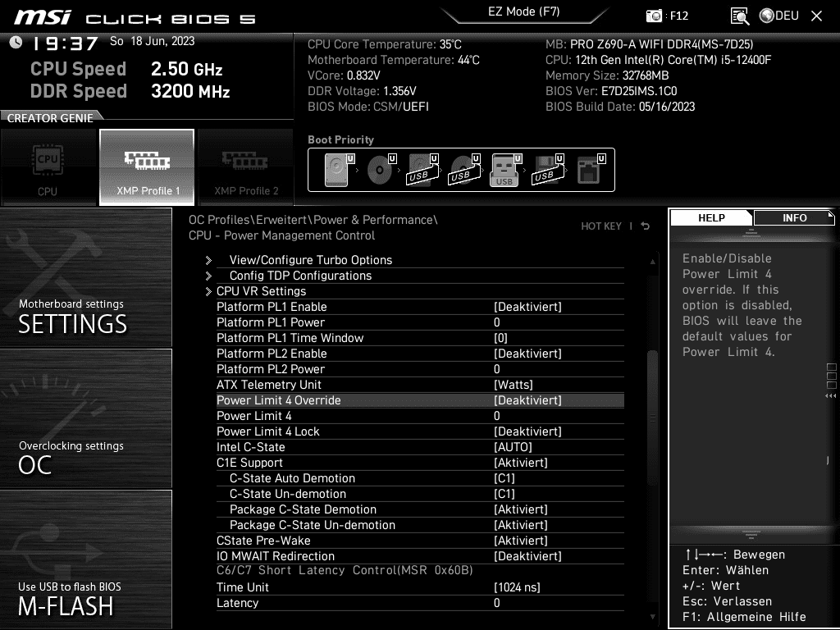Toggle Package C-State Un-demotion setting
Image resolution: width=840 pixels, height=630 pixels.
pos(420,525)
